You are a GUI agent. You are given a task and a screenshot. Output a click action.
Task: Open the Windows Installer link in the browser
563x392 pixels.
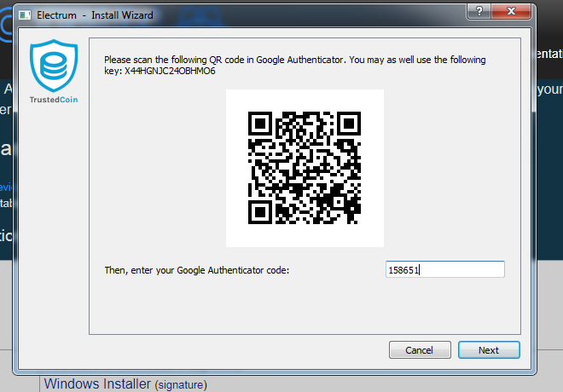click(x=97, y=383)
